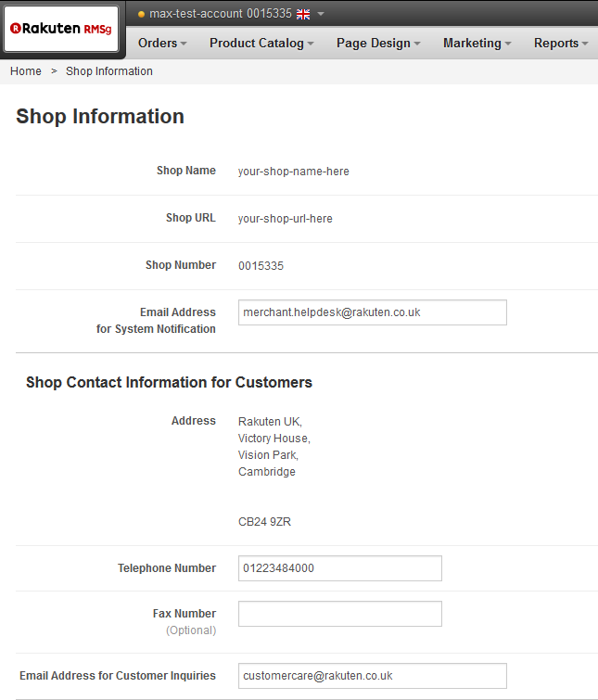Click the Rakuten RMSg logo
The width and height of the screenshot is (598, 700).
(61, 29)
